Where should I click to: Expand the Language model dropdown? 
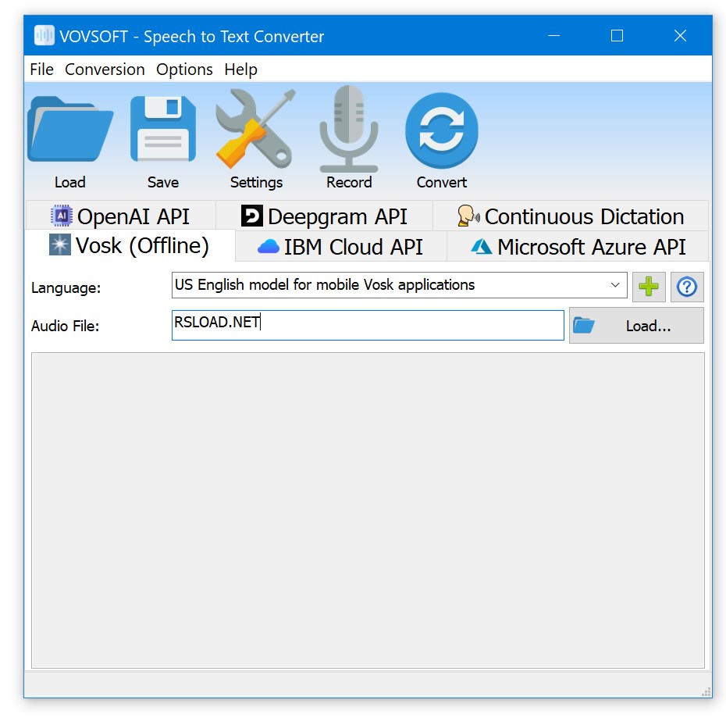click(617, 285)
